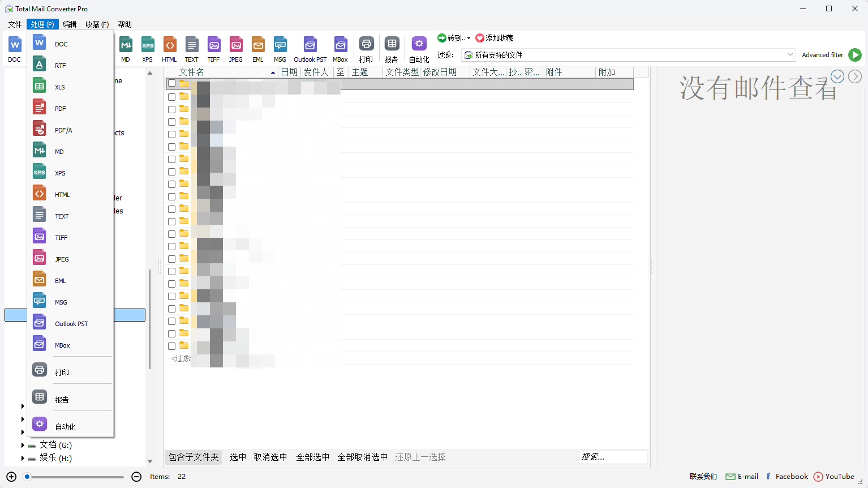Click folder tree scroll up arrow

tap(150, 73)
